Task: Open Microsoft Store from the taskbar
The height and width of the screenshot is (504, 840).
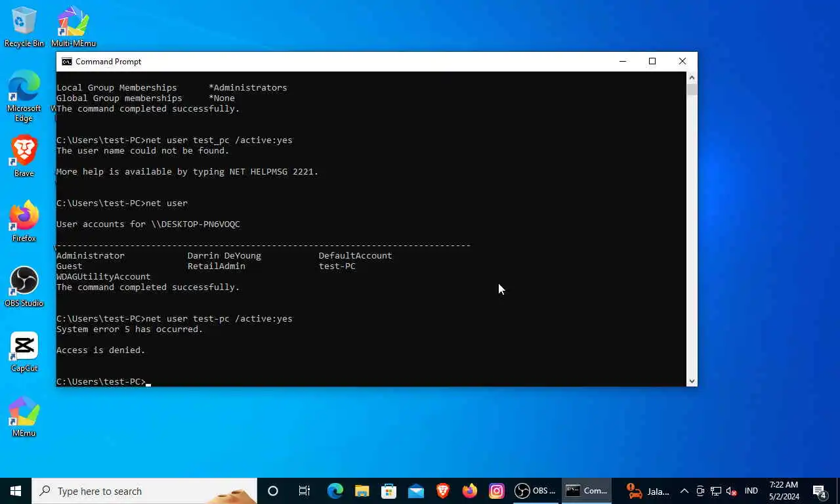Action: [x=389, y=491]
